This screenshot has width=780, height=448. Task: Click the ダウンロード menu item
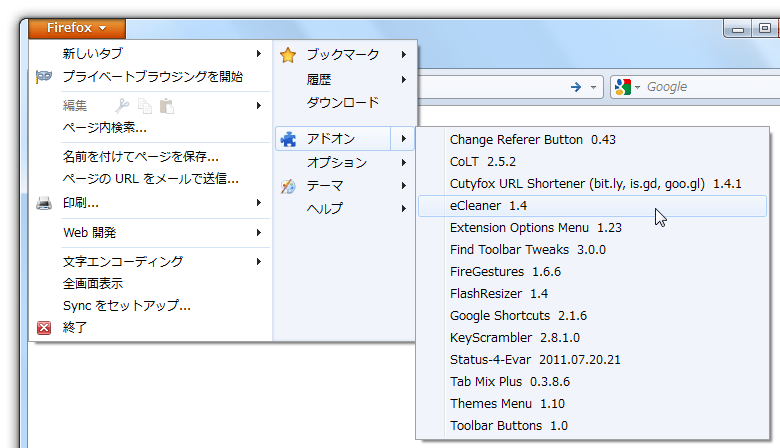[344, 102]
